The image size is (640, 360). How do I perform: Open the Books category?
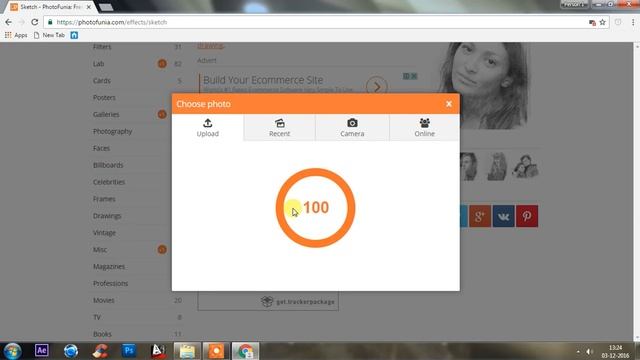point(102,334)
